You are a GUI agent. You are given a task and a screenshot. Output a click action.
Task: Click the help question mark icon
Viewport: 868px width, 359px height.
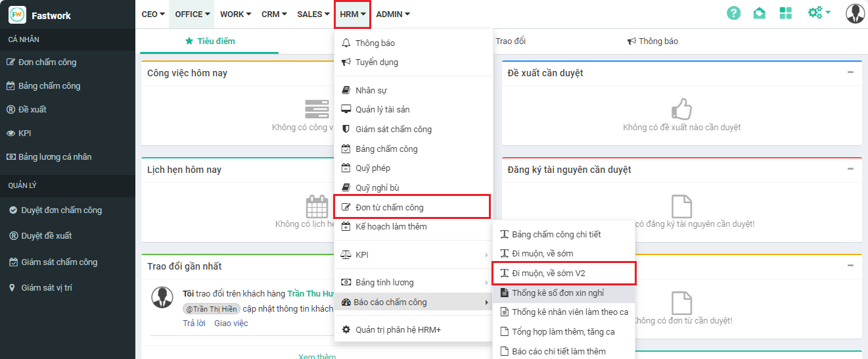[x=733, y=13]
